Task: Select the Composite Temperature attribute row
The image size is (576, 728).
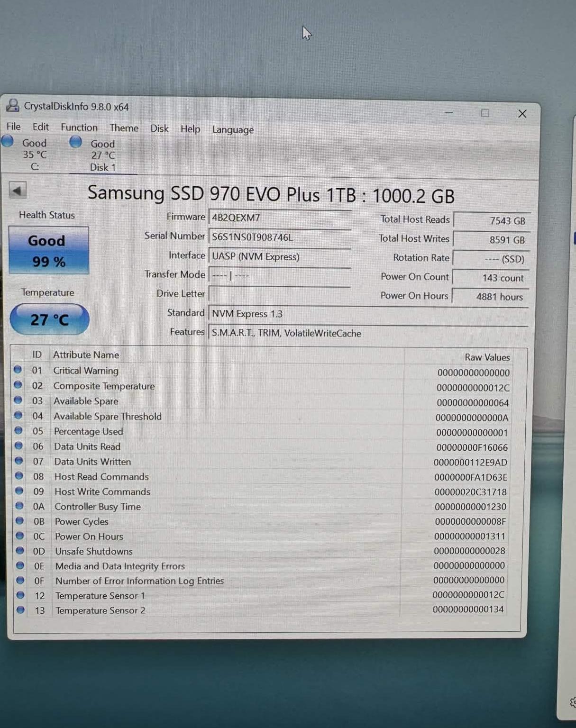Action: (x=262, y=386)
